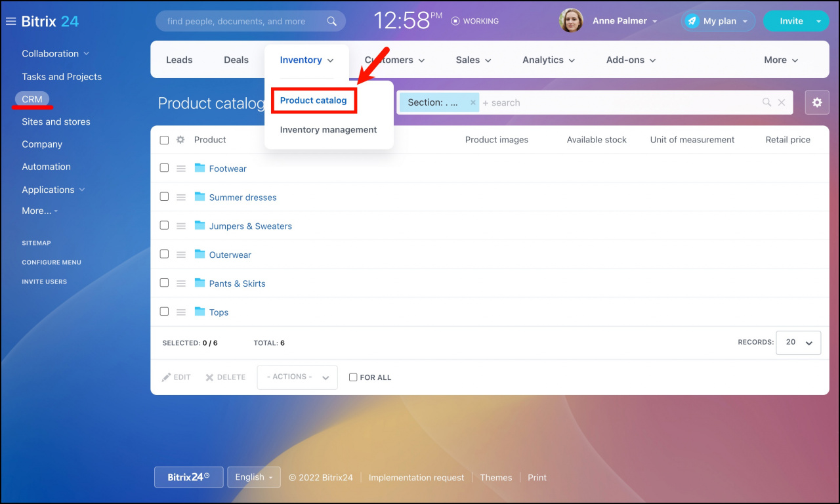Viewport: 840px width, 504px height.
Task: Click the Implementation request link
Action: pos(416,478)
